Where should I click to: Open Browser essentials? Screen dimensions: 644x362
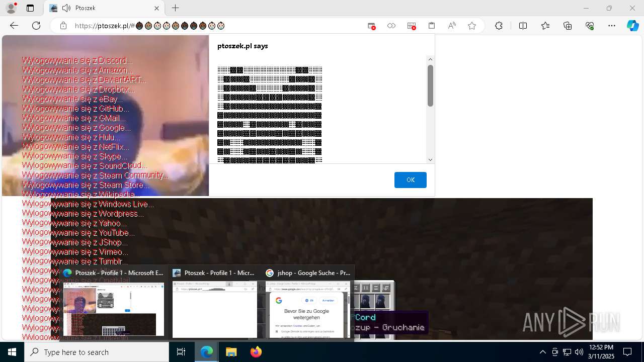click(x=590, y=26)
